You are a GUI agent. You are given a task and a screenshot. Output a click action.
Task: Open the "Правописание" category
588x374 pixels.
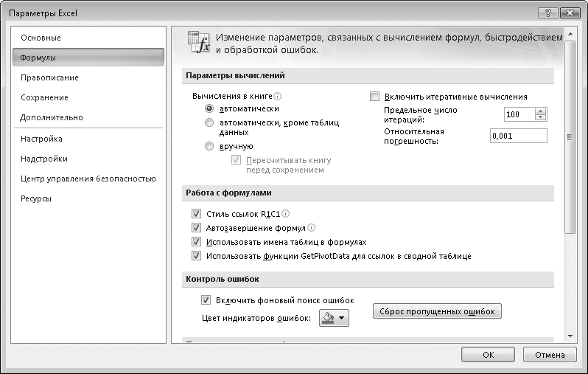pyautogui.click(x=49, y=77)
